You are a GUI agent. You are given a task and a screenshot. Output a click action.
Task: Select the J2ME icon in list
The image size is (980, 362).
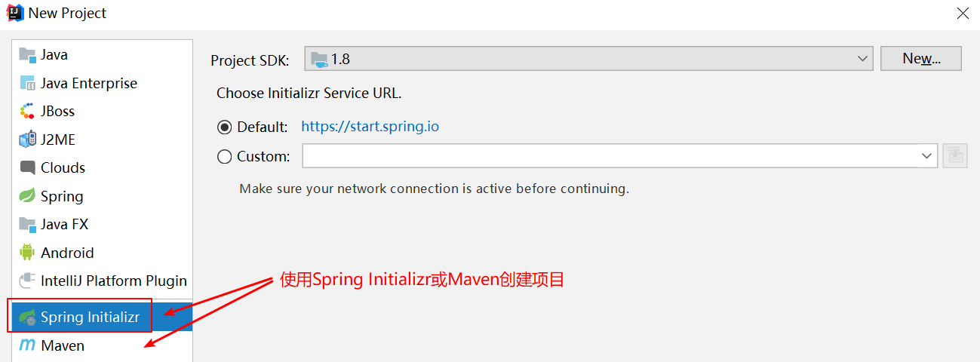click(x=28, y=140)
